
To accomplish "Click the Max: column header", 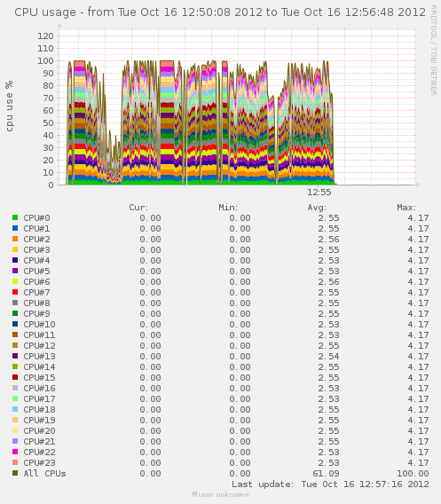I will (406, 208).
